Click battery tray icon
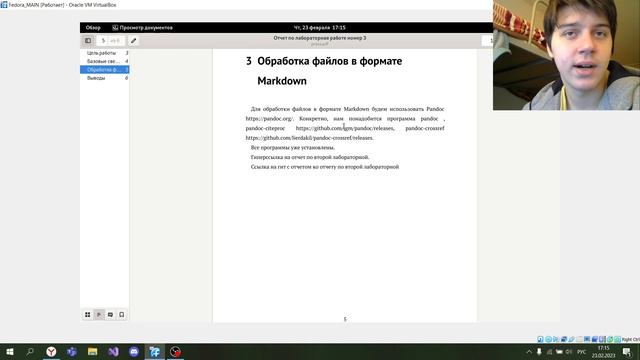The image size is (640, 360). (x=559, y=351)
